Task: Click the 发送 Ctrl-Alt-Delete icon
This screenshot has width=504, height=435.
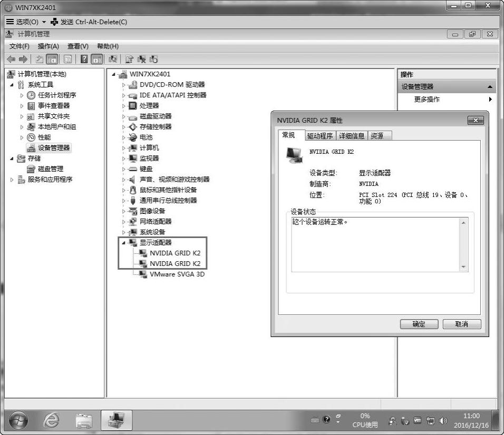Action: [54, 22]
